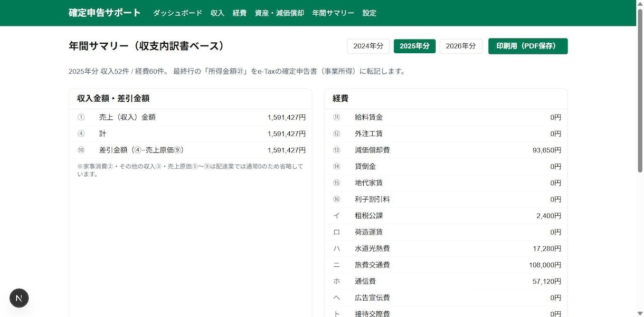Click the ① marker beside 売上（収入）金額

click(x=81, y=117)
